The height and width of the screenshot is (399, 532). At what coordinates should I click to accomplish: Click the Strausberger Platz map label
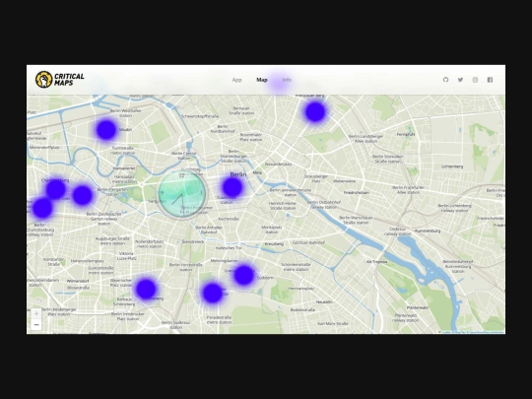pos(316,178)
